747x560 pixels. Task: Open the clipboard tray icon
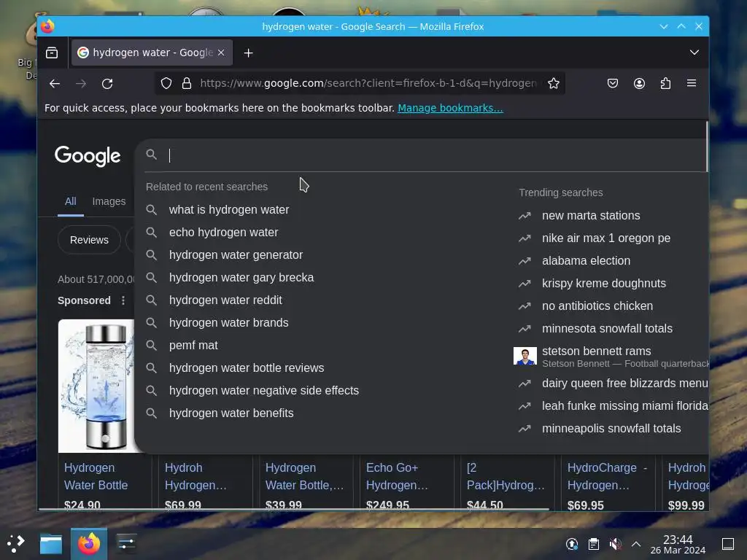(594, 544)
